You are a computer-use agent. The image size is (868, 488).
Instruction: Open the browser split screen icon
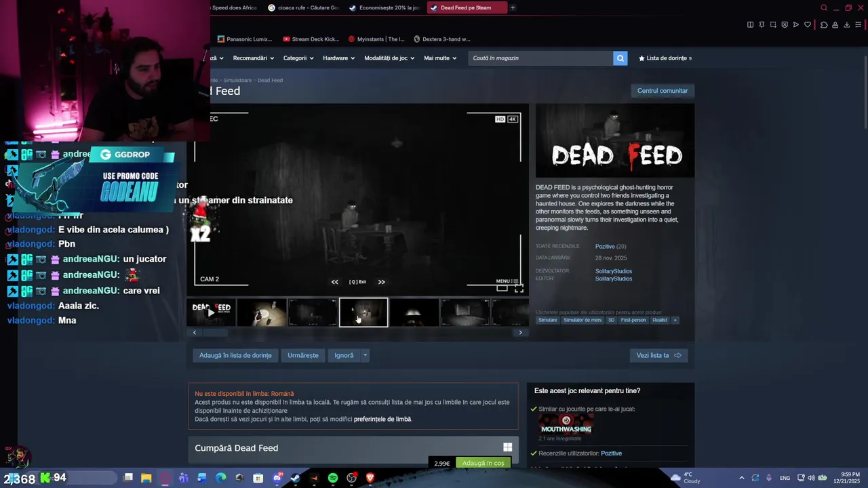[x=750, y=25]
